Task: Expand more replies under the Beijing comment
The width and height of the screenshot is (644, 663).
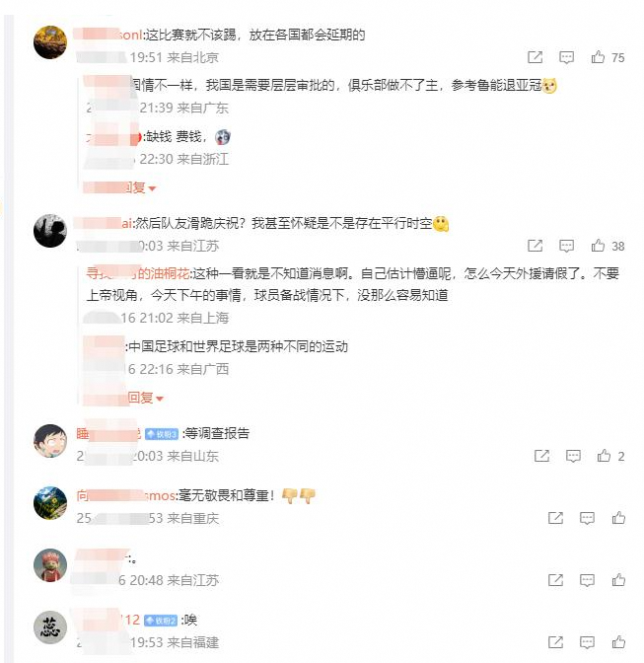Action: pos(120,187)
